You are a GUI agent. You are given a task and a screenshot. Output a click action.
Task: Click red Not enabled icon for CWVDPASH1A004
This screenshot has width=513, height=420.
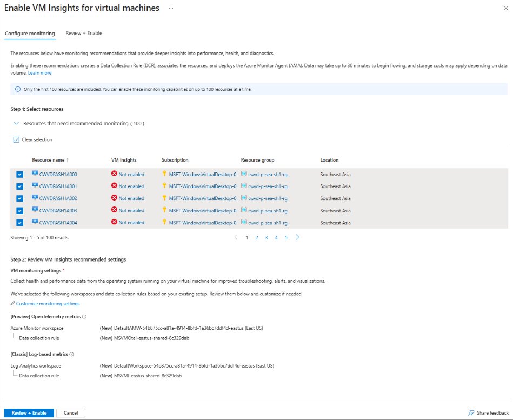tap(114, 222)
